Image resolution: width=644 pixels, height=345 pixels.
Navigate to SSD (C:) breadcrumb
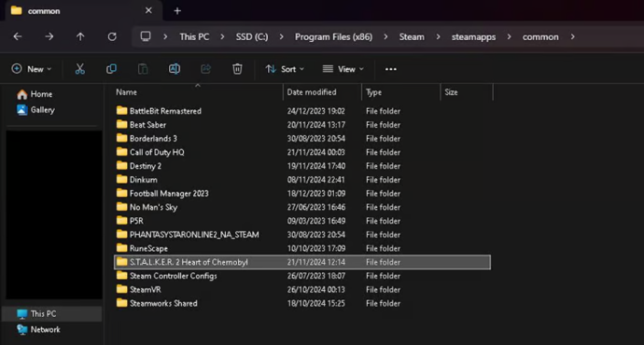click(252, 37)
